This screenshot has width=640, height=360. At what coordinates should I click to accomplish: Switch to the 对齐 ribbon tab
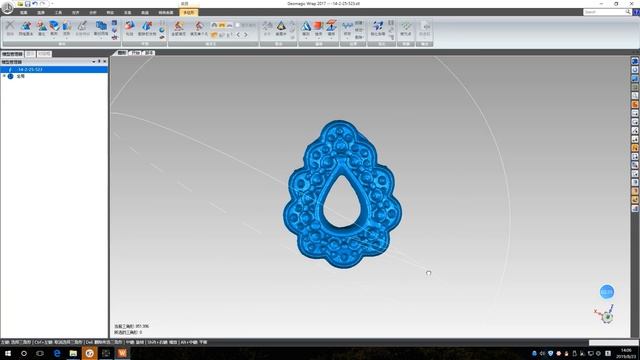(76, 13)
